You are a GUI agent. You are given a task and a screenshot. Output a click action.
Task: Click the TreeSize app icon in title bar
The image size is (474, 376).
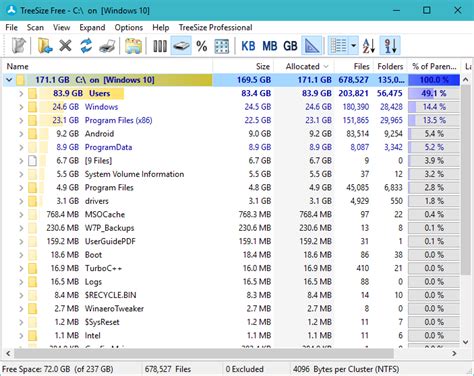[11, 10]
